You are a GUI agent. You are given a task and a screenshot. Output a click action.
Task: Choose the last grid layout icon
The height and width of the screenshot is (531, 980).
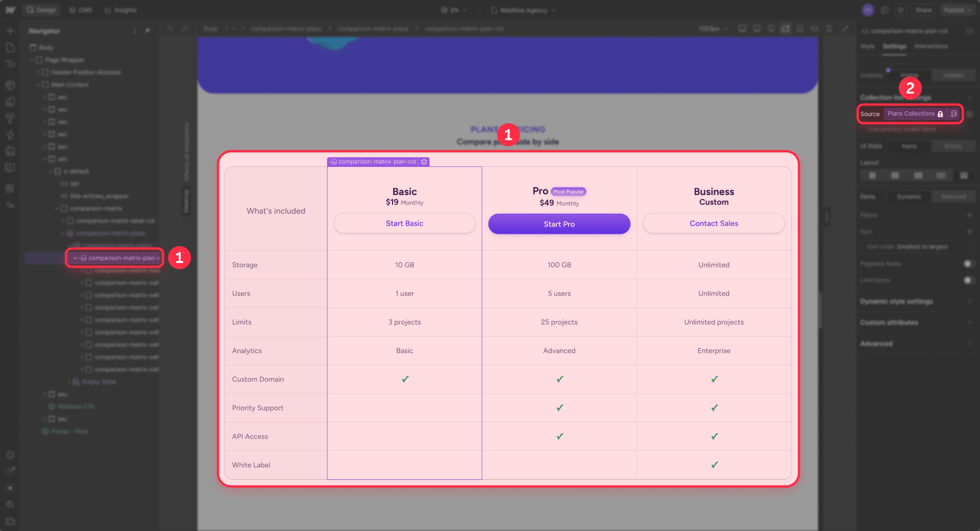(964, 176)
